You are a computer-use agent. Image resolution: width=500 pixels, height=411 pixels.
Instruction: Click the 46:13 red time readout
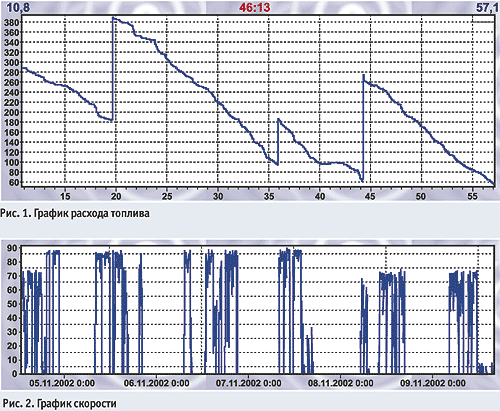pos(254,7)
